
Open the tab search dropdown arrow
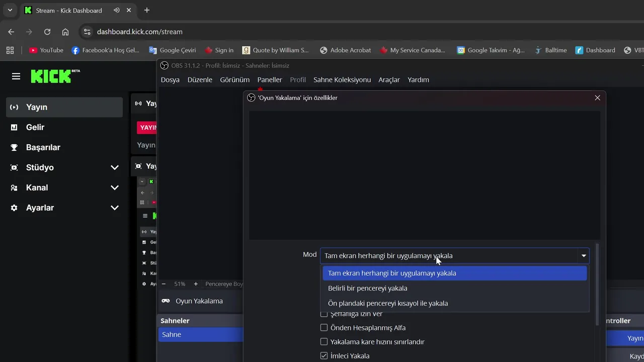(10, 10)
